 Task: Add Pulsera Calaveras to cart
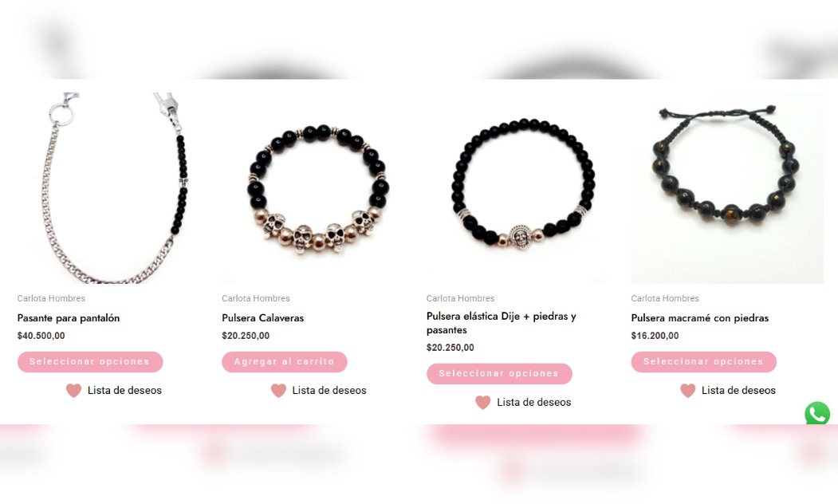click(x=285, y=362)
